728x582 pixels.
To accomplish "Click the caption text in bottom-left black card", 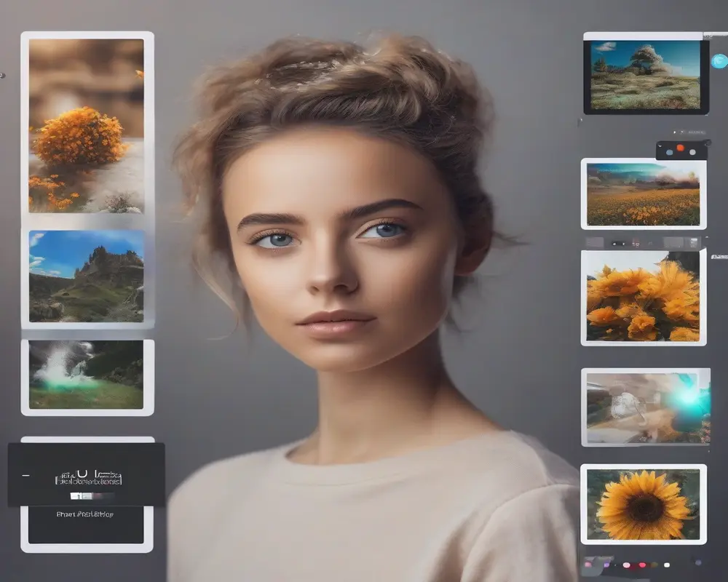I will (85, 514).
